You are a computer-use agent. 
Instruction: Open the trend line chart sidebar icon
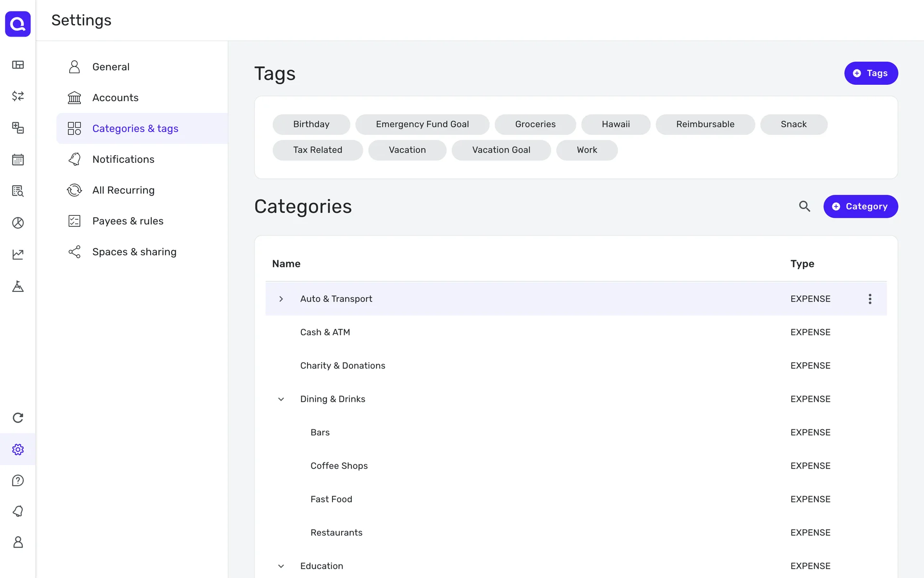[x=18, y=254]
